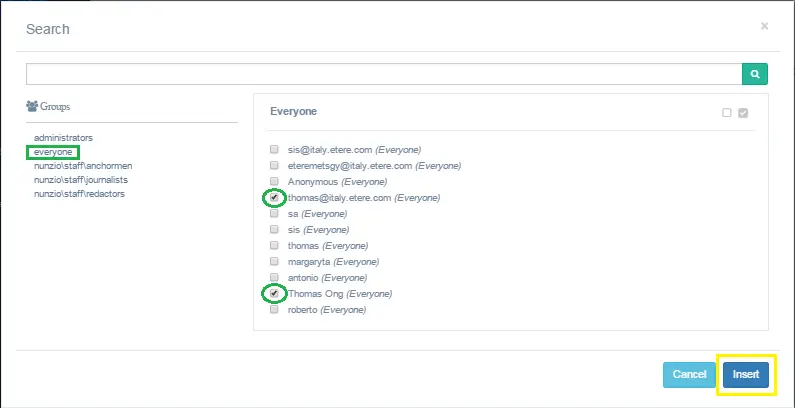Check the sis@italy.etere.com checkbox

[274, 150]
